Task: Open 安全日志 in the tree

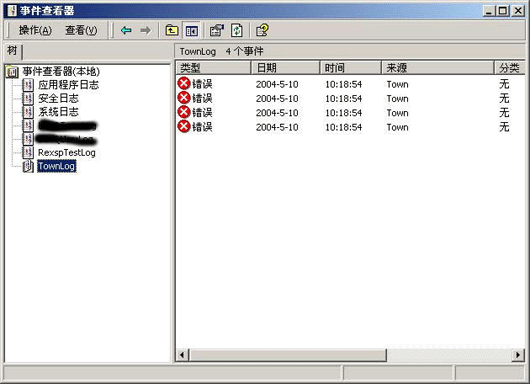Action: [58, 98]
